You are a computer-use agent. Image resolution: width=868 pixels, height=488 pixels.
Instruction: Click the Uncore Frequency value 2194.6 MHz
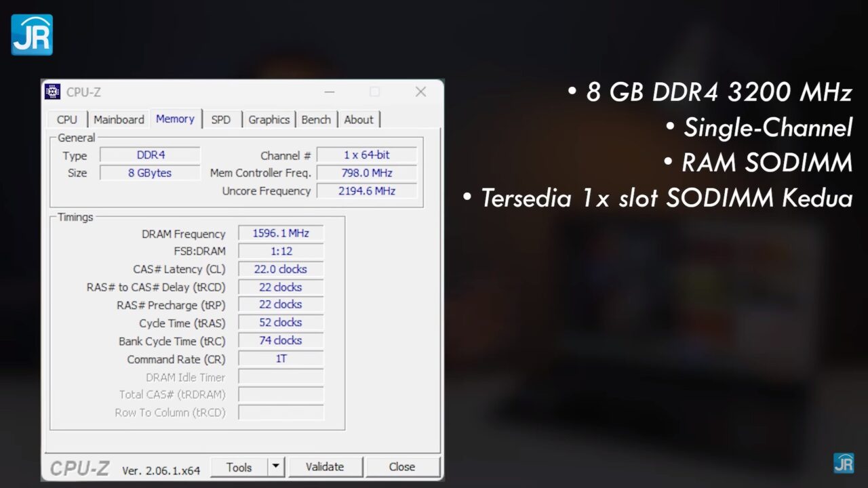pyautogui.click(x=367, y=191)
